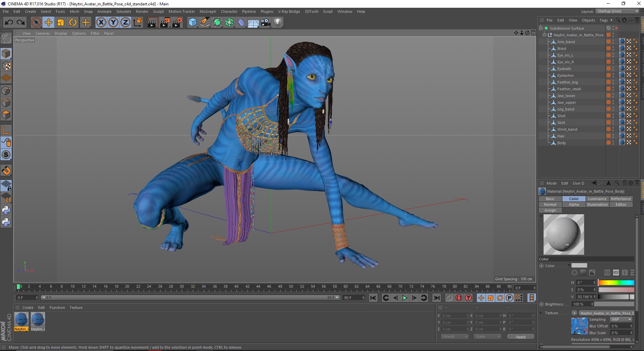644x351 pixels.
Task: Open the Sampling MIP dropdown
Action: (x=621, y=319)
